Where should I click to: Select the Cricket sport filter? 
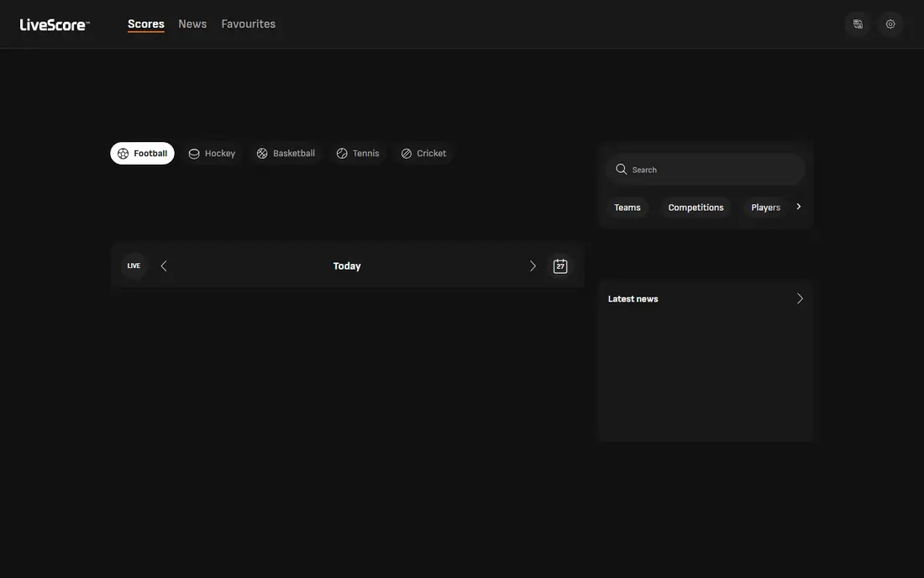pos(423,153)
